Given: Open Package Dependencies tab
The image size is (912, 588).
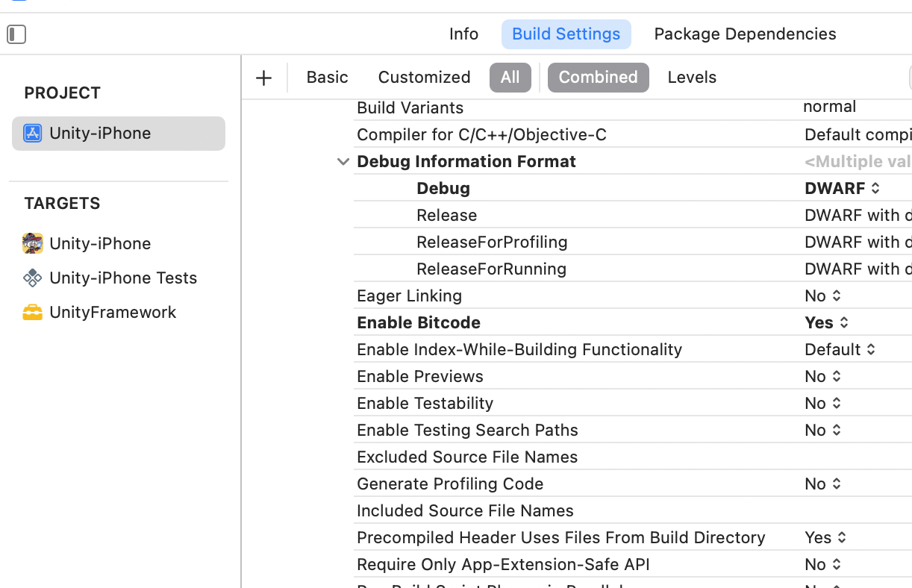Looking at the screenshot, I should click(x=745, y=34).
